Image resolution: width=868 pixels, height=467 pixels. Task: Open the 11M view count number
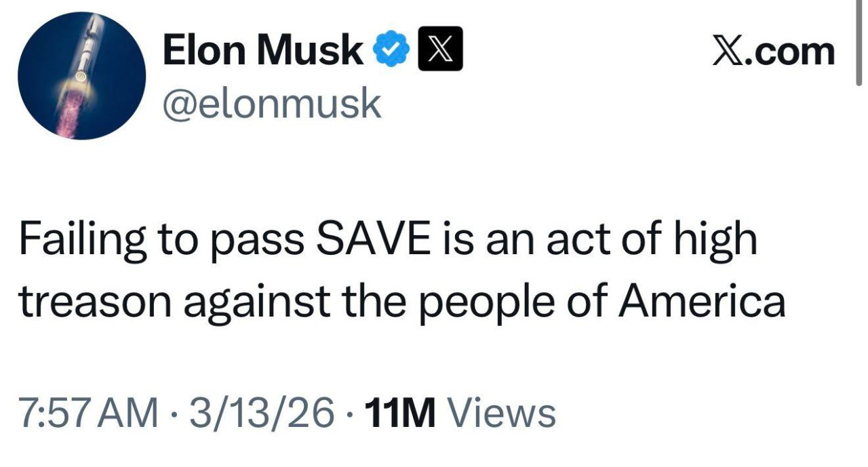[x=399, y=412]
